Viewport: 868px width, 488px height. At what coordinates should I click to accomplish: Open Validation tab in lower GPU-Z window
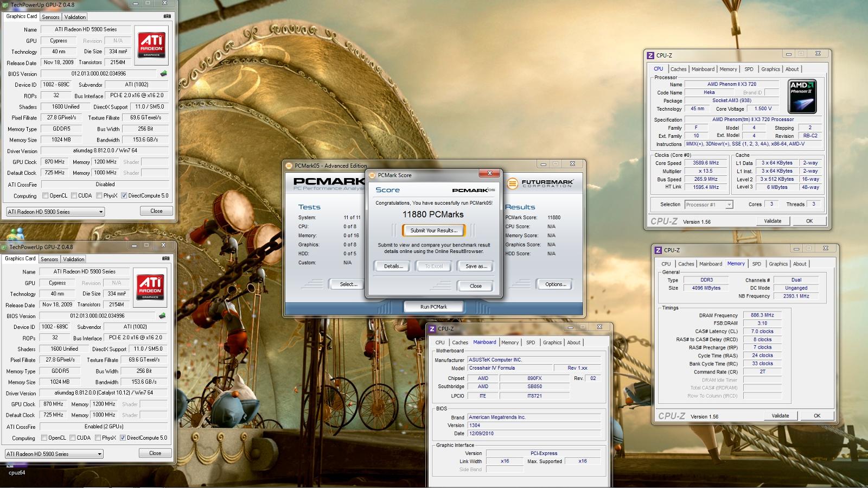pos(74,259)
